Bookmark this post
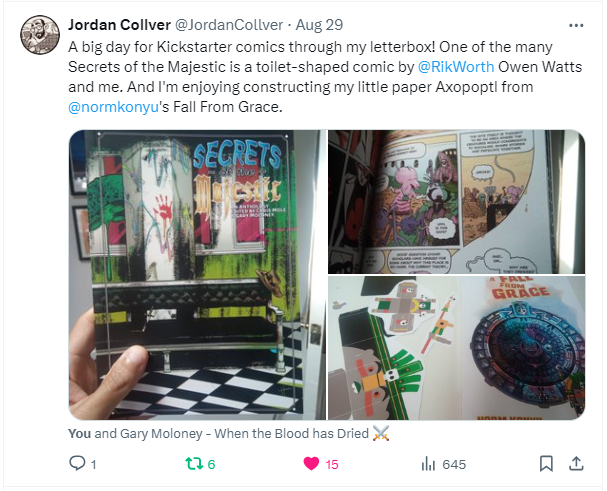Screen dimensions: 607x491 click(x=546, y=464)
